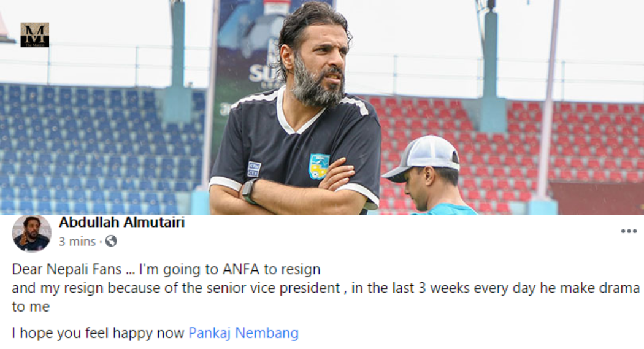Open the tagged Pankaj Nembang profile link
The image size is (644, 349).
coord(243,333)
